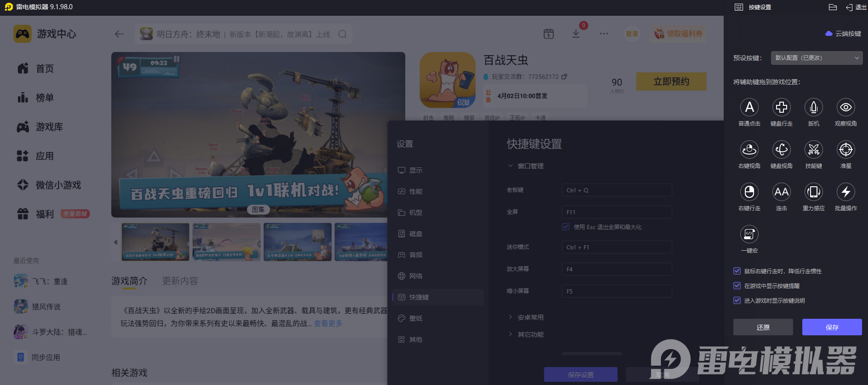
Task: Open 微信小游戏 in sidebar
Action: (x=49, y=185)
